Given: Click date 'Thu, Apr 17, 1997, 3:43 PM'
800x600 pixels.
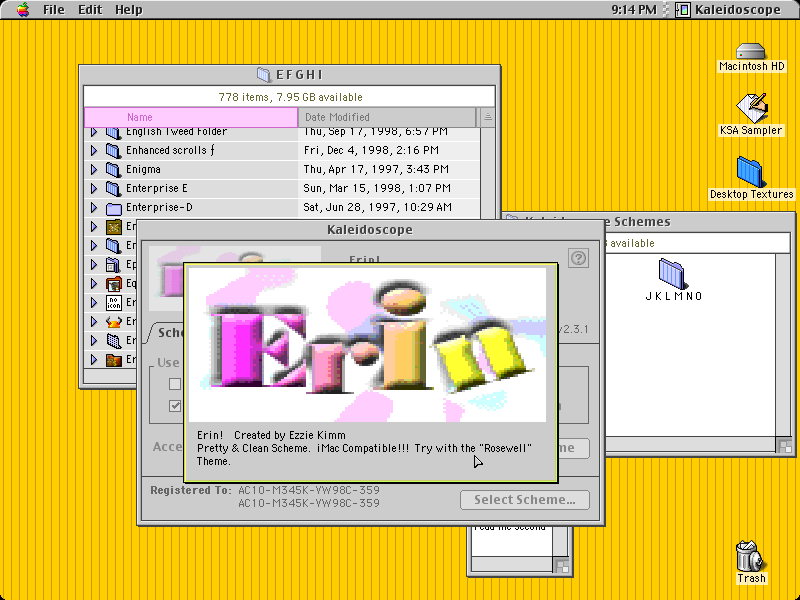Looking at the screenshot, I should coord(376,169).
